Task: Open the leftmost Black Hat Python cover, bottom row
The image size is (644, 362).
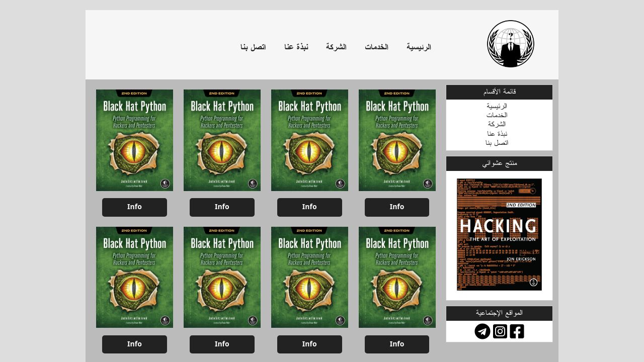Action: coord(134,278)
